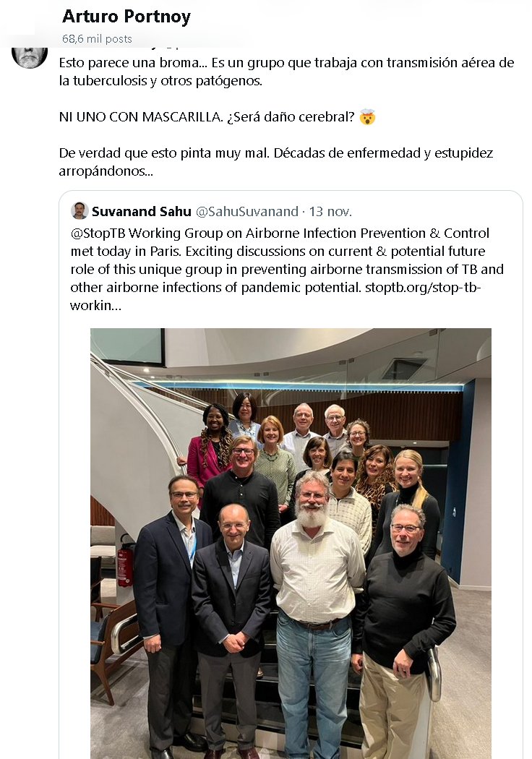Click the Arturo Portnoy header name
532x759 pixels.
click(x=126, y=17)
